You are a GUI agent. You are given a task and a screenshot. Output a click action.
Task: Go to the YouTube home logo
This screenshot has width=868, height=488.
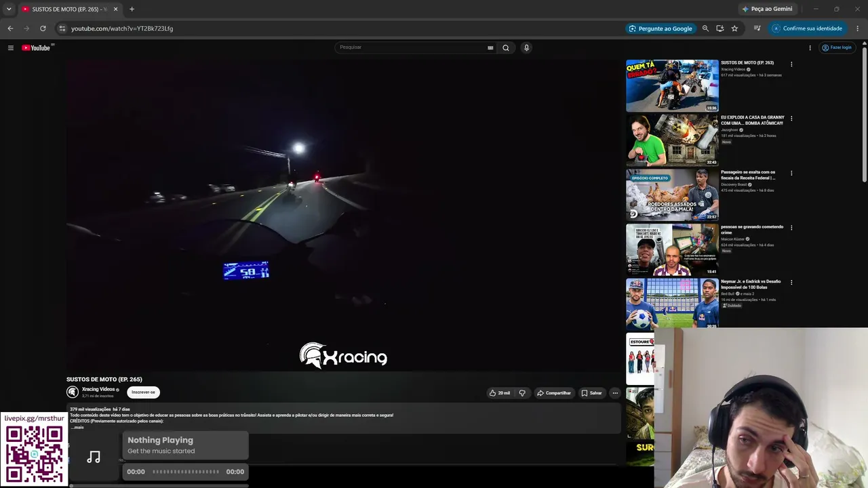tap(36, 47)
